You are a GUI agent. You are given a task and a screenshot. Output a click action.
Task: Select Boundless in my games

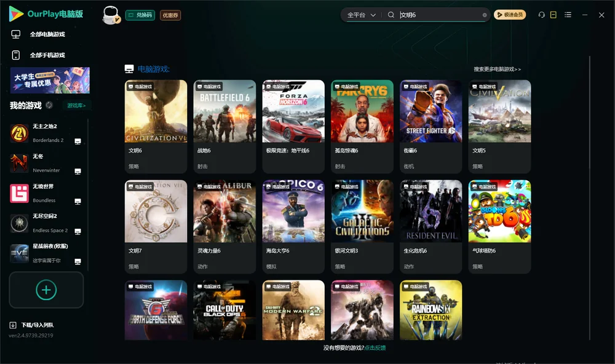tap(46, 193)
